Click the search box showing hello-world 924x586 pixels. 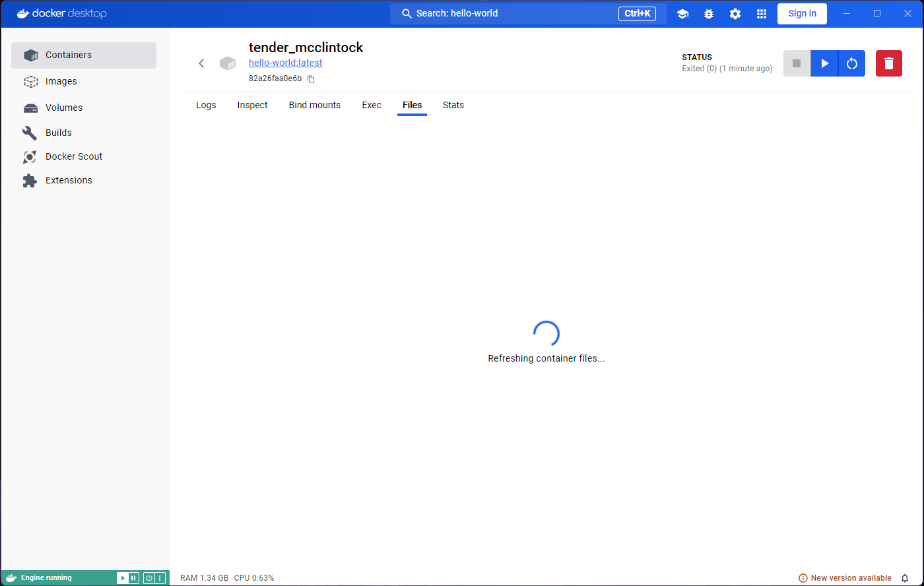528,14
